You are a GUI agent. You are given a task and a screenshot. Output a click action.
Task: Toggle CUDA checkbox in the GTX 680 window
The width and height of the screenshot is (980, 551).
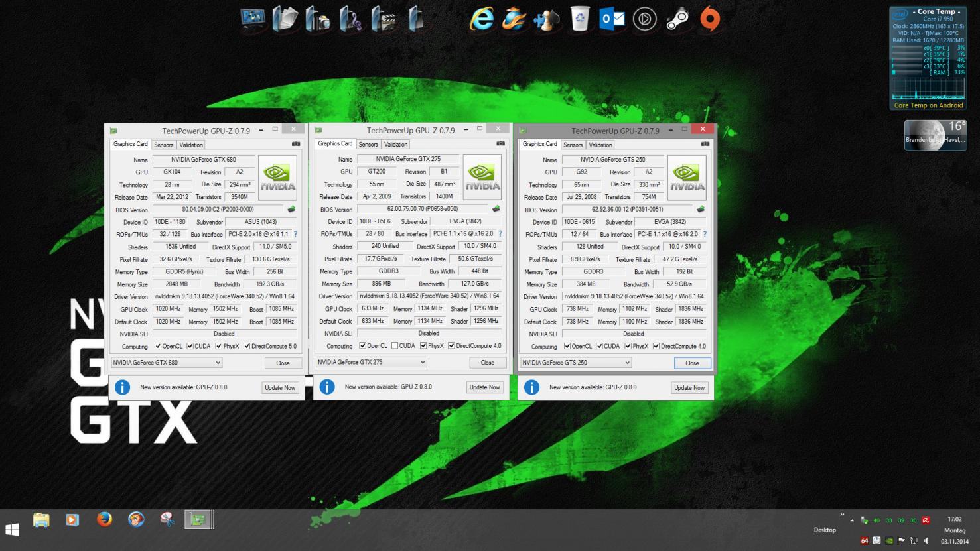click(190, 346)
